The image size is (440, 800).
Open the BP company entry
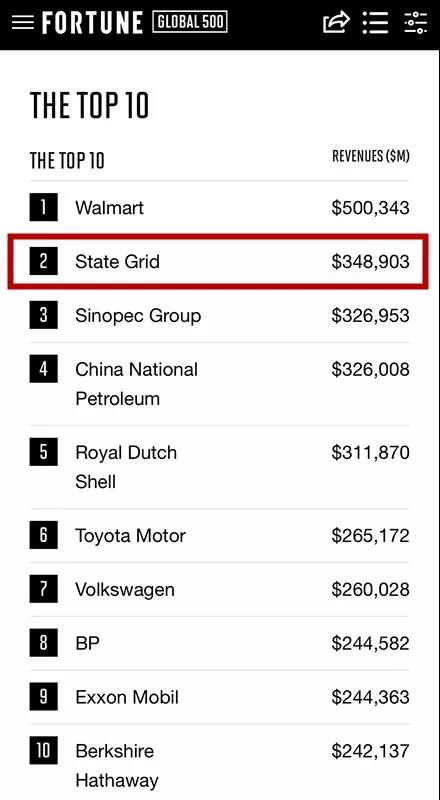(x=87, y=643)
